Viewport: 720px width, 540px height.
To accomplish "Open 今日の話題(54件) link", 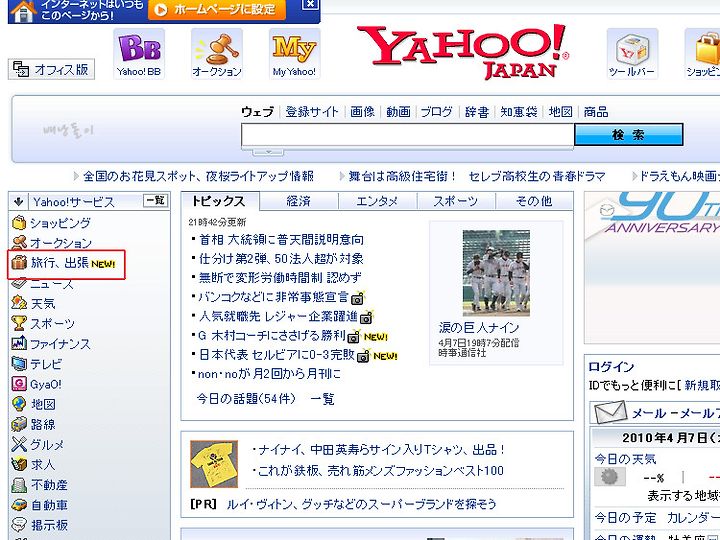I will (246, 399).
